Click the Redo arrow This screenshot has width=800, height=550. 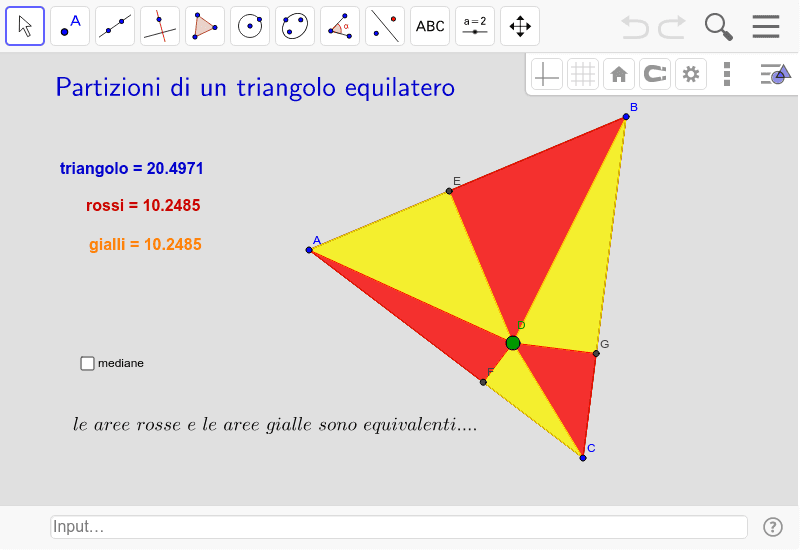pyautogui.click(x=671, y=27)
